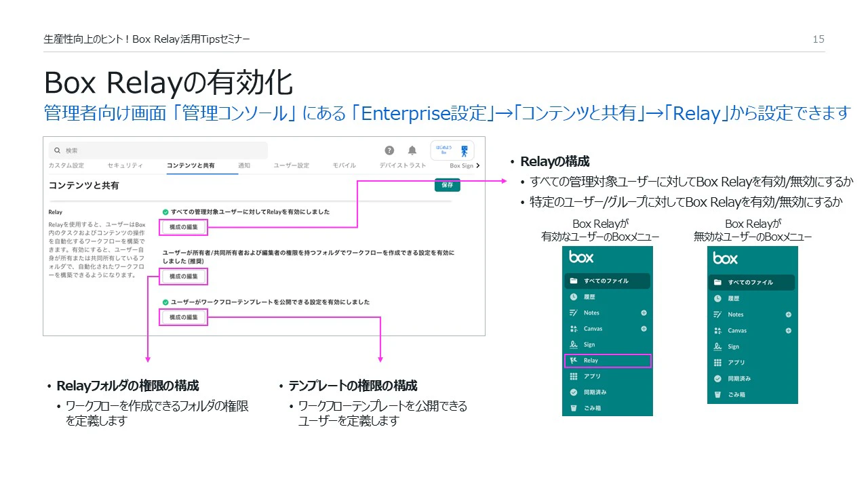The image size is (868, 488).
Task: Open the ユーザー設定 tab
Action: pyautogui.click(x=291, y=165)
